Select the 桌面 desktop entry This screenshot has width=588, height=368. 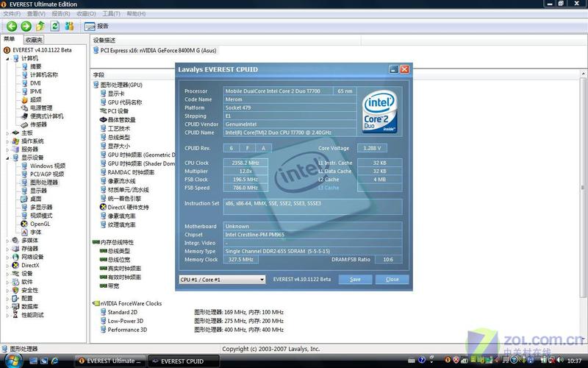coord(35,199)
